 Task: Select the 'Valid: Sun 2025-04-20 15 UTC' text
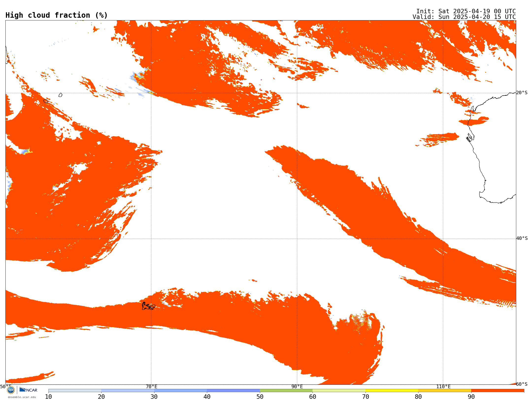[464, 17]
